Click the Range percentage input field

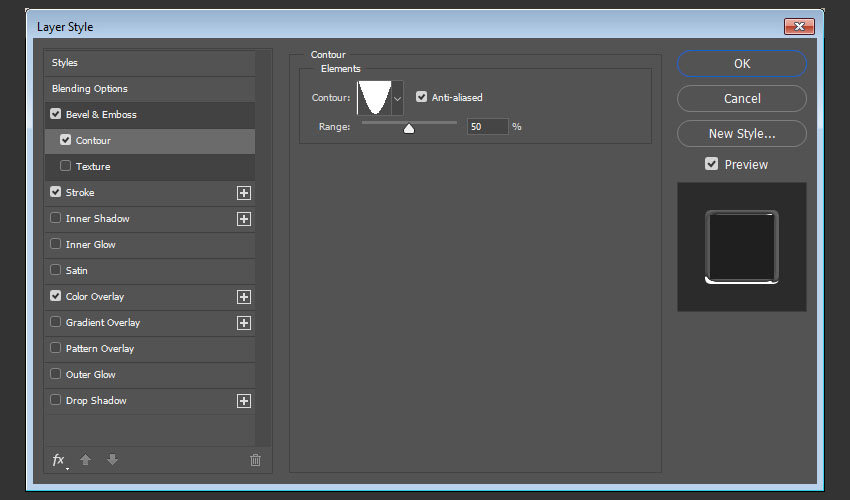point(487,127)
